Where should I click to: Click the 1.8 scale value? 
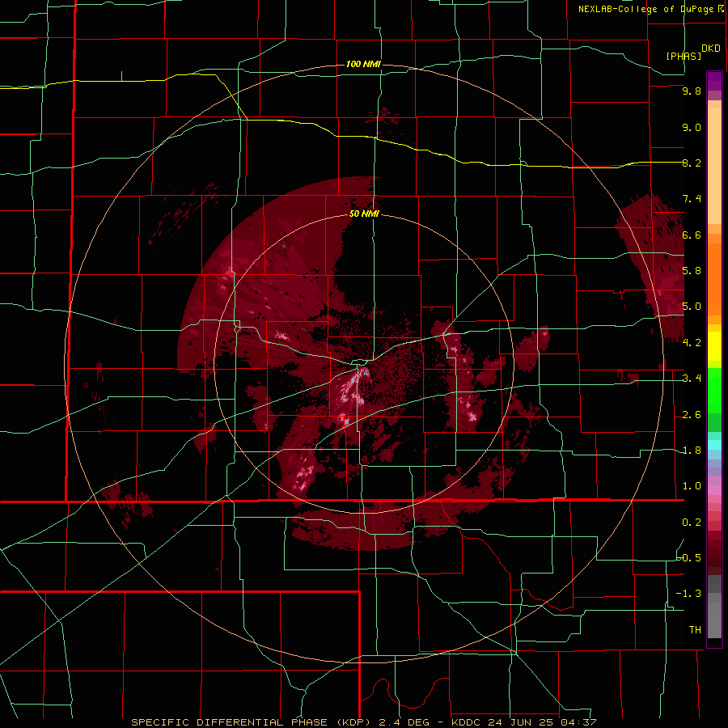[x=692, y=451]
